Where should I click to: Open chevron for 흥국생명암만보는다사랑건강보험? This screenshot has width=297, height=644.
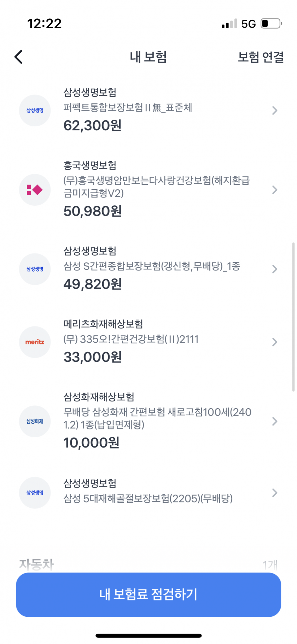[x=275, y=190]
